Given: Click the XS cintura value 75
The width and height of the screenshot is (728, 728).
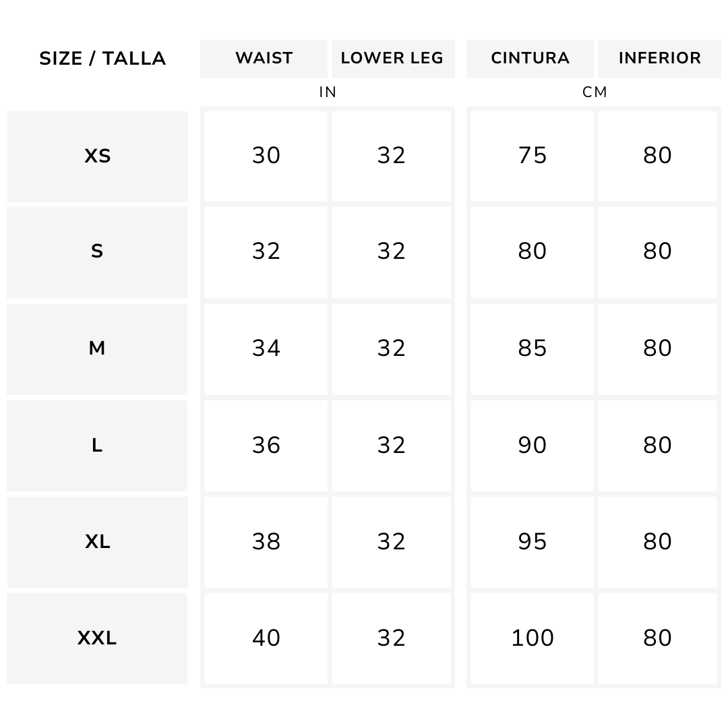Looking at the screenshot, I should [x=532, y=156].
